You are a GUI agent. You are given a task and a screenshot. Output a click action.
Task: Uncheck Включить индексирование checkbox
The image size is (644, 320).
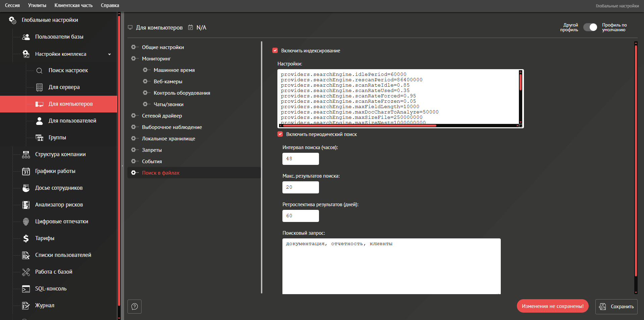[x=275, y=51]
